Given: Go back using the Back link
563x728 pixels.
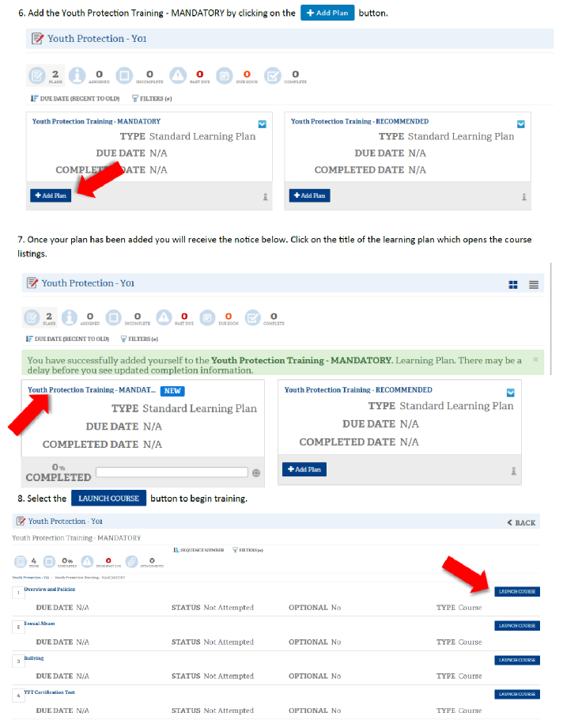Looking at the screenshot, I should [x=521, y=522].
